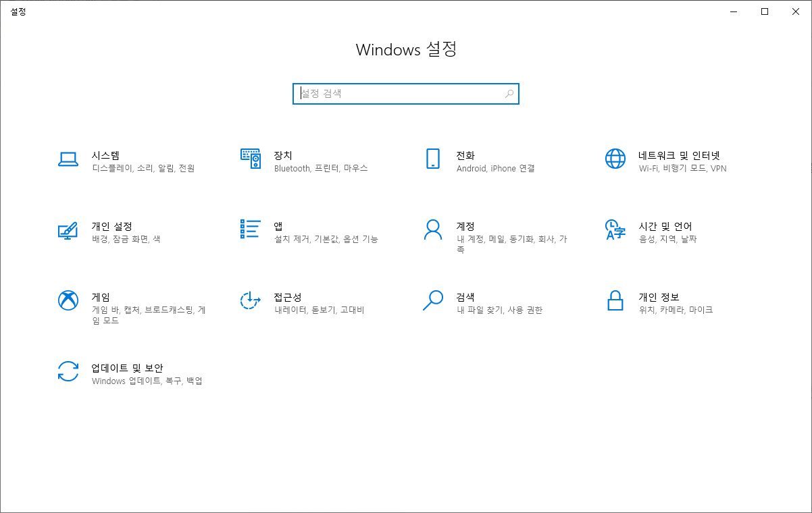Maximize the 설정 window

click(x=765, y=11)
